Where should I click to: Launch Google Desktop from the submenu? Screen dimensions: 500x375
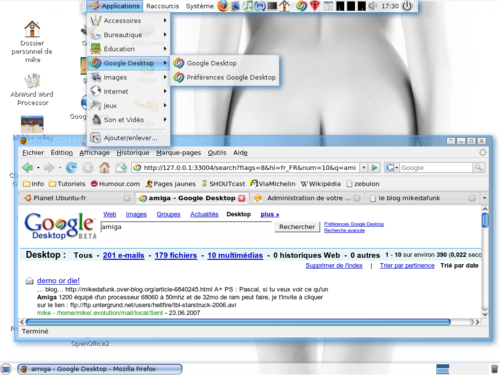pyautogui.click(x=224, y=63)
